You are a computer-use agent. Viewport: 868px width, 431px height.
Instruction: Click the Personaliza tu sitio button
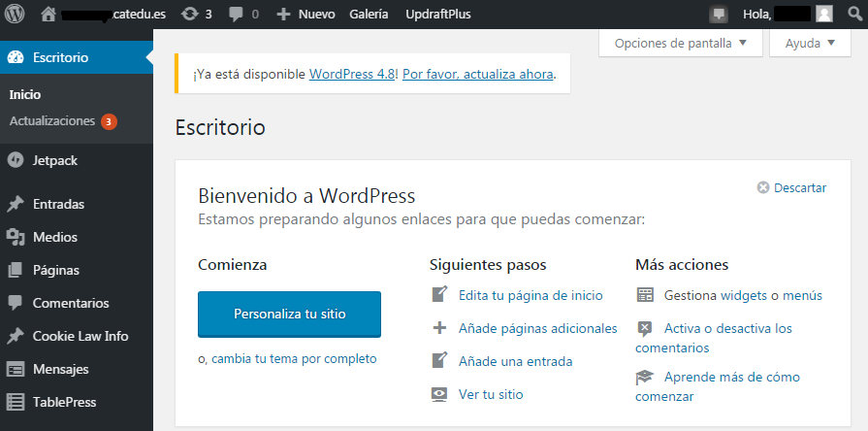tap(290, 315)
